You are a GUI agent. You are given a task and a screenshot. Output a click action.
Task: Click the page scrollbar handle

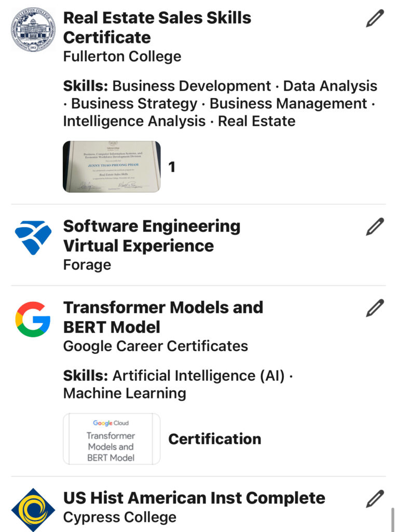(393, 520)
